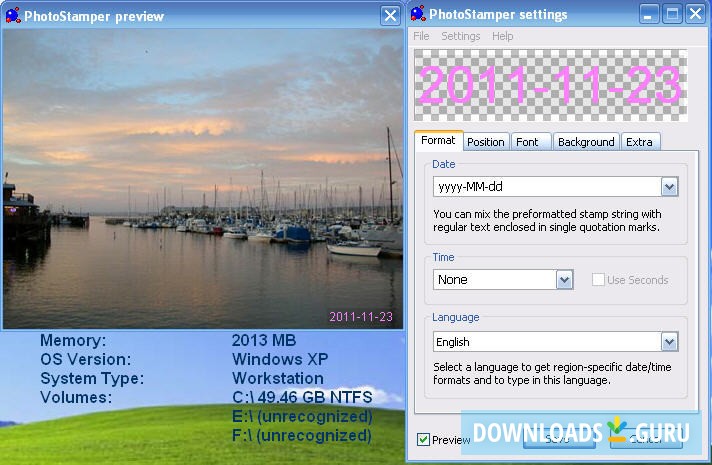Uncheck the Preview checkbox

[x=423, y=440]
